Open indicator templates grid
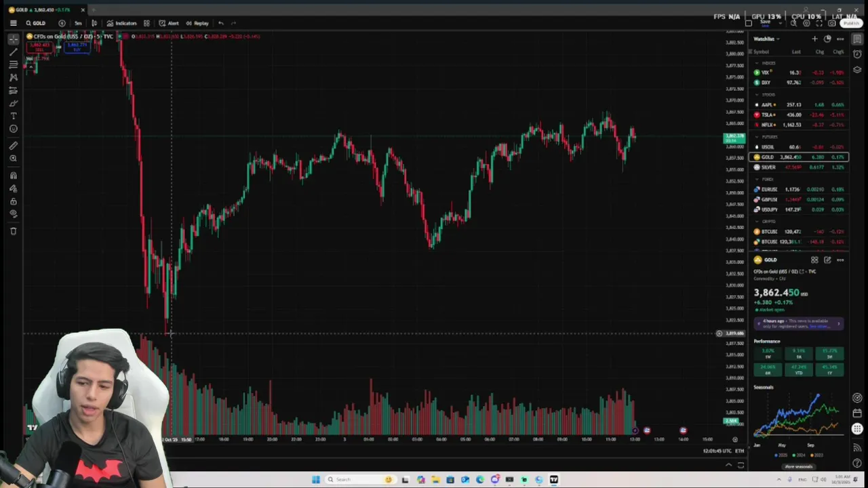The height and width of the screenshot is (488, 868). pyautogui.click(x=146, y=23)
